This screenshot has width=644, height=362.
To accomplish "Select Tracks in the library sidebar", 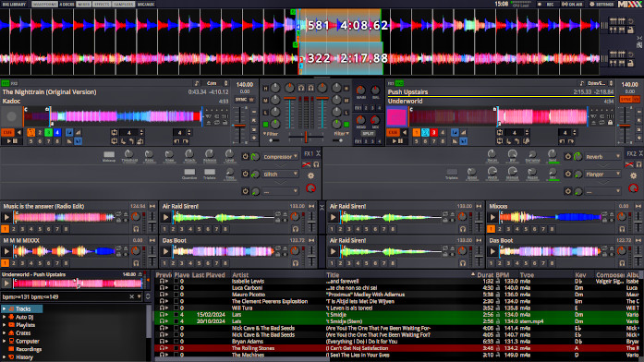I will click(23, 309).
